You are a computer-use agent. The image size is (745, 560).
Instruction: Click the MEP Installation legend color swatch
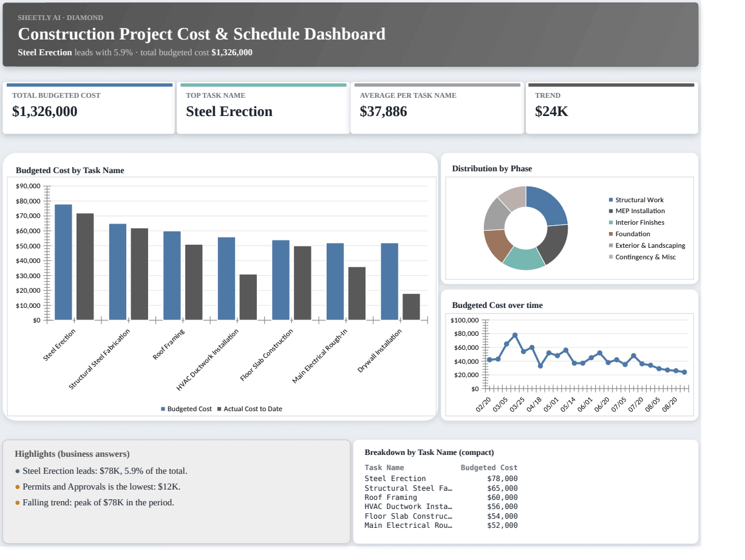[x=611, y=211]
